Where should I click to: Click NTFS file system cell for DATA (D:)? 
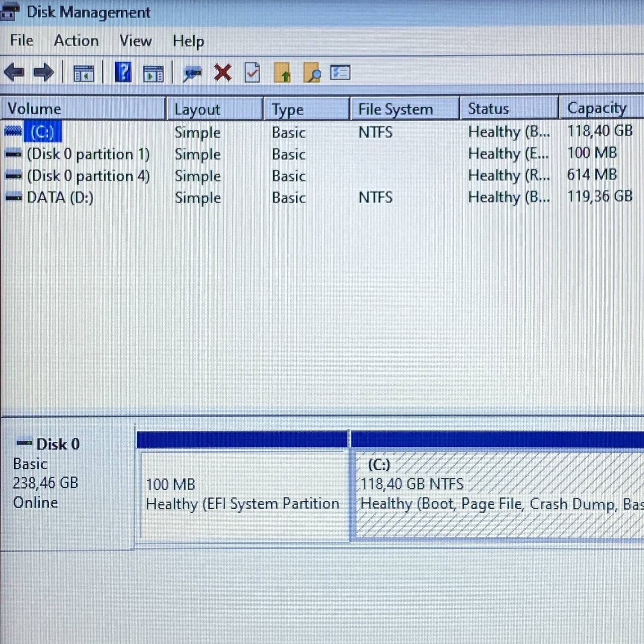375,197
